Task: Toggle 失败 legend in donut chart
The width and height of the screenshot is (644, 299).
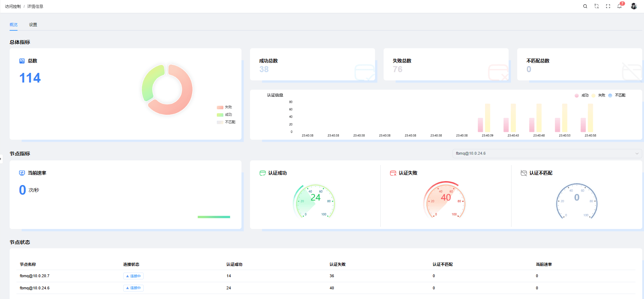Action: pyautogui.click(x=224, y=107)
